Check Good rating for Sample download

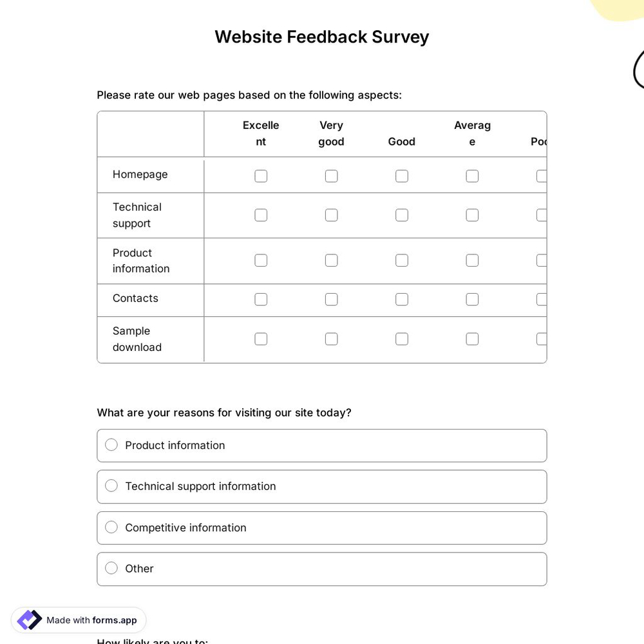click(401, 339)
